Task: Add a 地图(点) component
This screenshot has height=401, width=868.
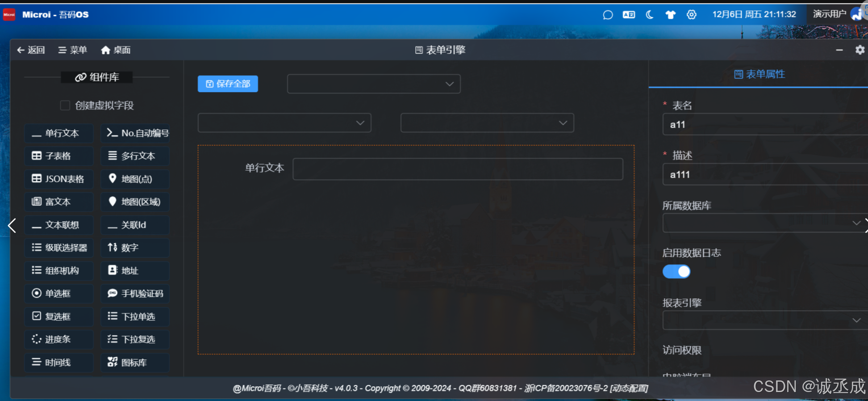Action: click(135, 179)
